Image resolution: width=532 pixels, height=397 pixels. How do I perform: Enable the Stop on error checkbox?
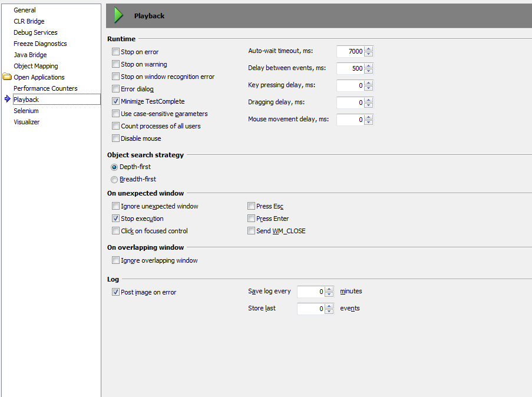[115, 52]
